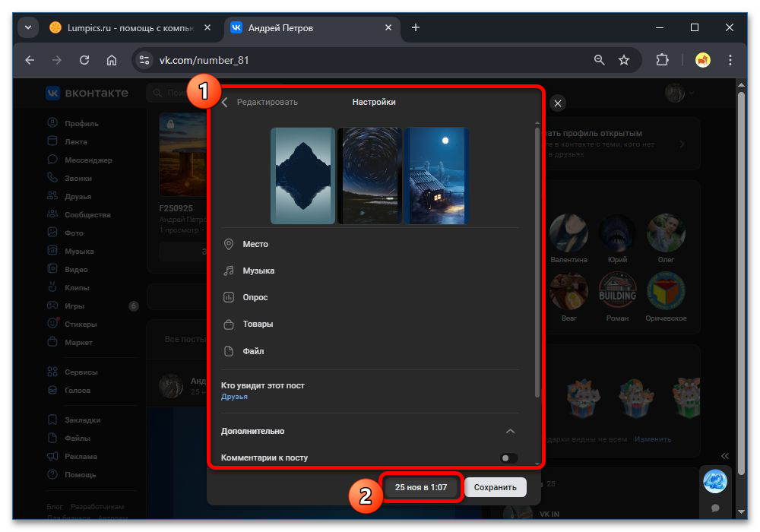
Task: Click the dialog's inner scrollbar
Action: (537, 261)
